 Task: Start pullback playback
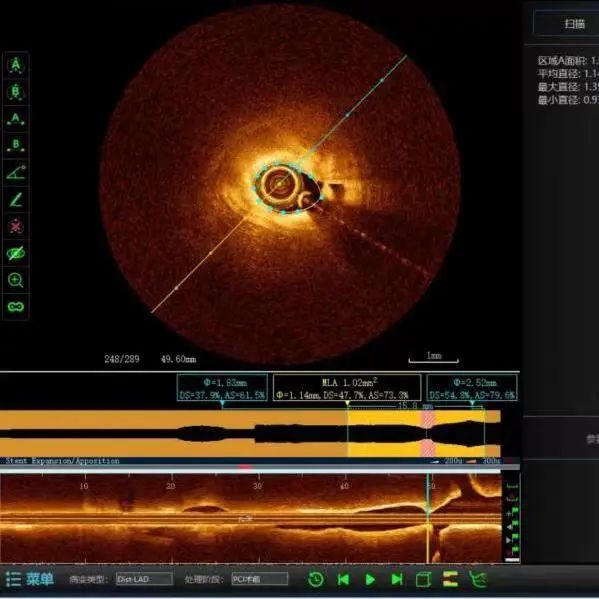point(370,580)
